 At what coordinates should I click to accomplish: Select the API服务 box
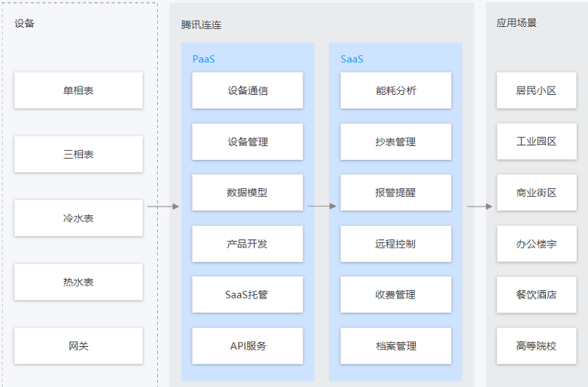tap(248, 345)
